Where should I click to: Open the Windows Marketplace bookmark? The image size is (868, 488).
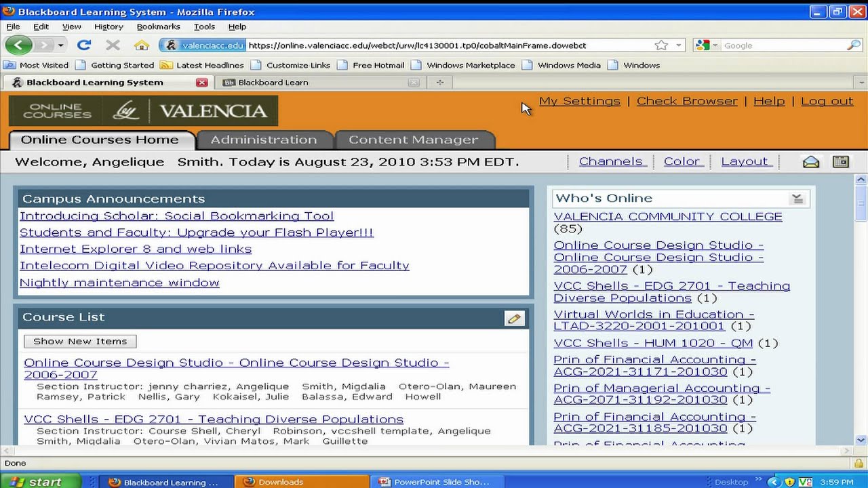[463, 65]
